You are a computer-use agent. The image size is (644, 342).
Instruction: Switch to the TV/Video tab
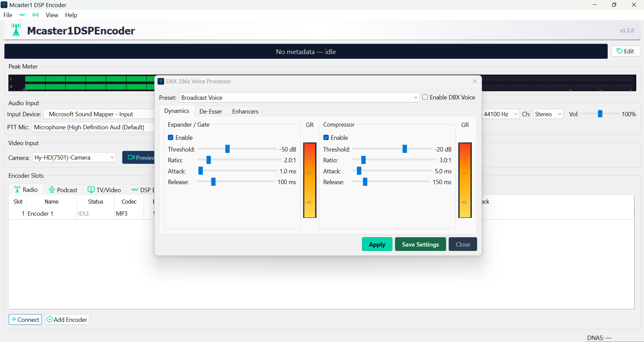104,190
